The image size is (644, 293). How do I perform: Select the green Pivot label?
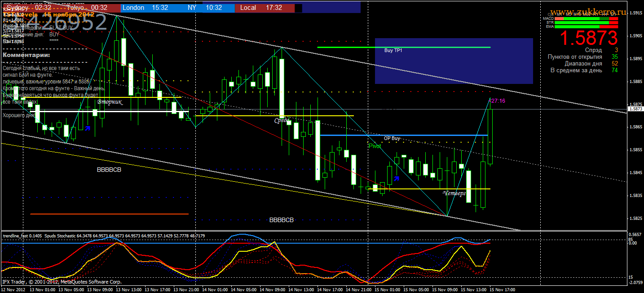pos(375,146)
